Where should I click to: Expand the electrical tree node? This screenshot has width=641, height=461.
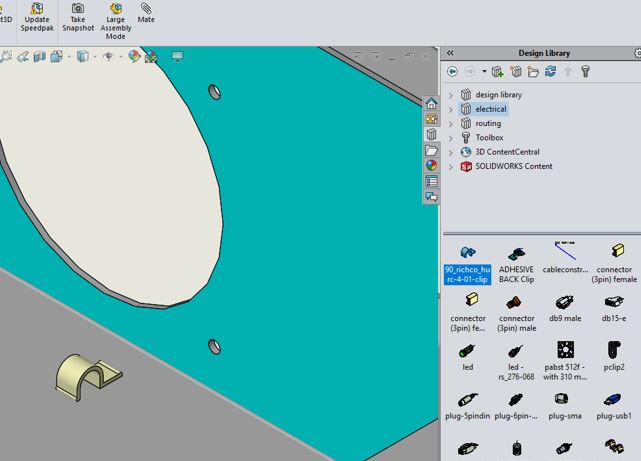[x=451, y=110]
